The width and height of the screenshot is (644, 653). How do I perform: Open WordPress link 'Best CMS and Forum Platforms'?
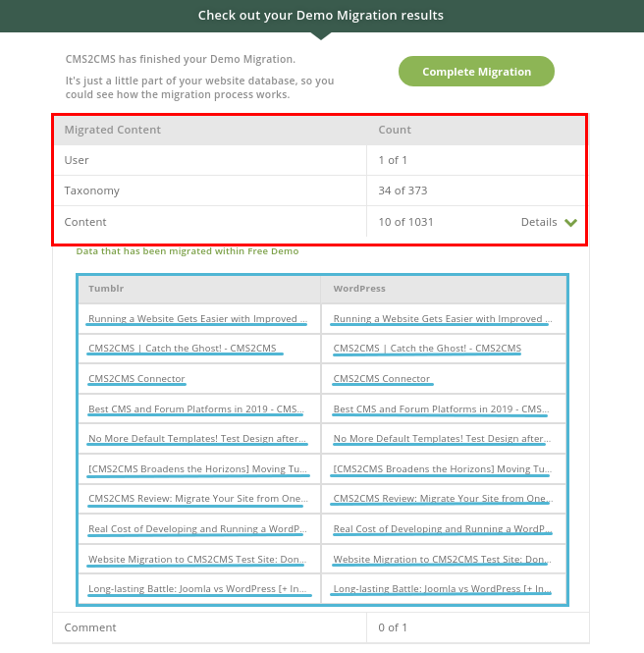(441, 408)
